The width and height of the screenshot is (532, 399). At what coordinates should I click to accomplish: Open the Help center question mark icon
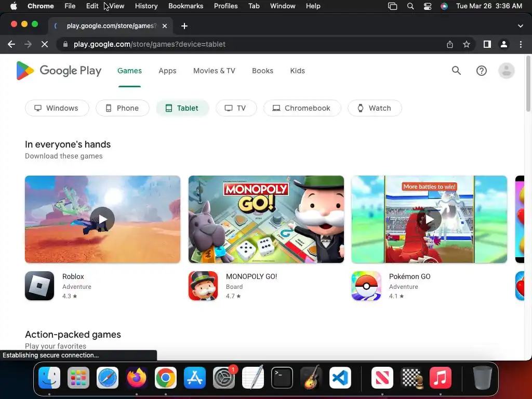point(482,71)
